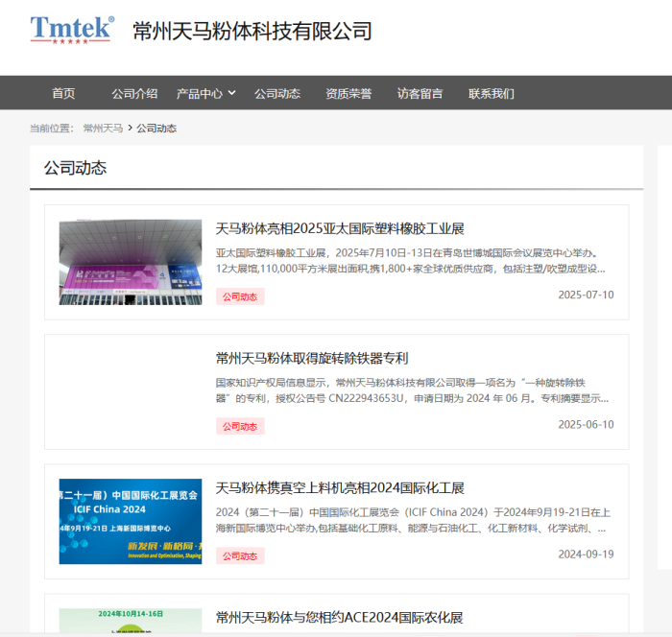The width and height of the screenshot is (672, 637).
Task: Open the 公司介绍 page
Action: pyautogui.click(x=134, y=93)
